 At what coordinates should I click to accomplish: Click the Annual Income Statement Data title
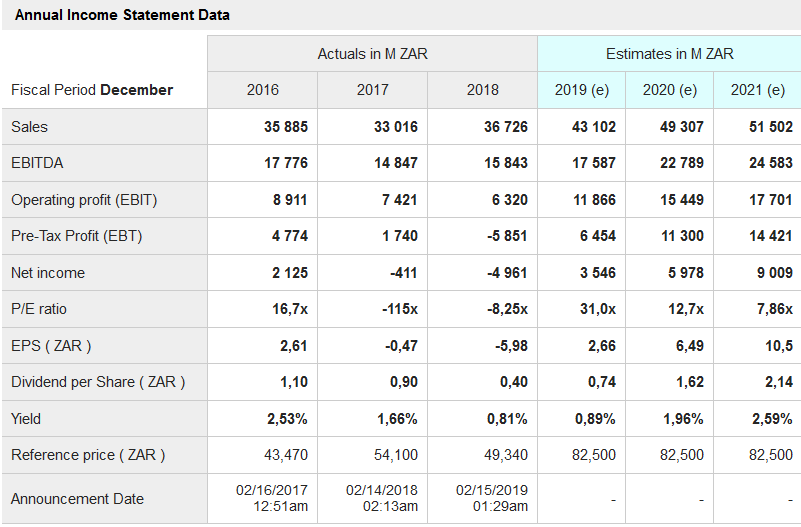tap(122, 15)
